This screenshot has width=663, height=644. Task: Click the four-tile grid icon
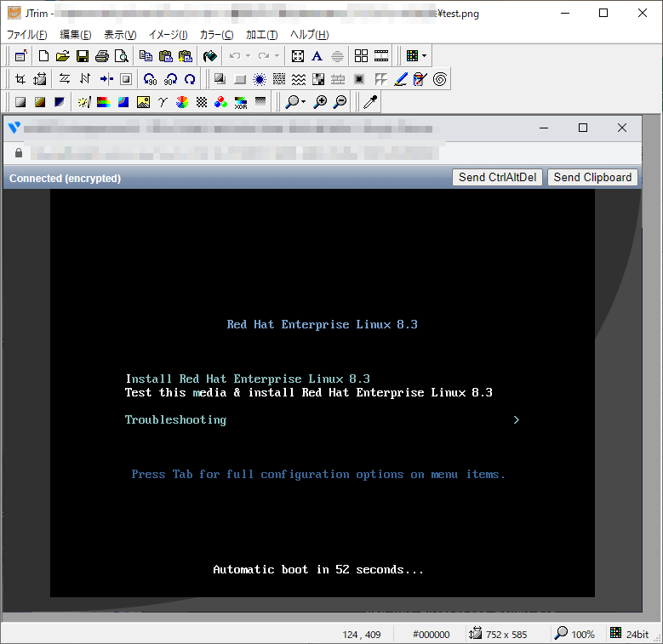(361, 56)
